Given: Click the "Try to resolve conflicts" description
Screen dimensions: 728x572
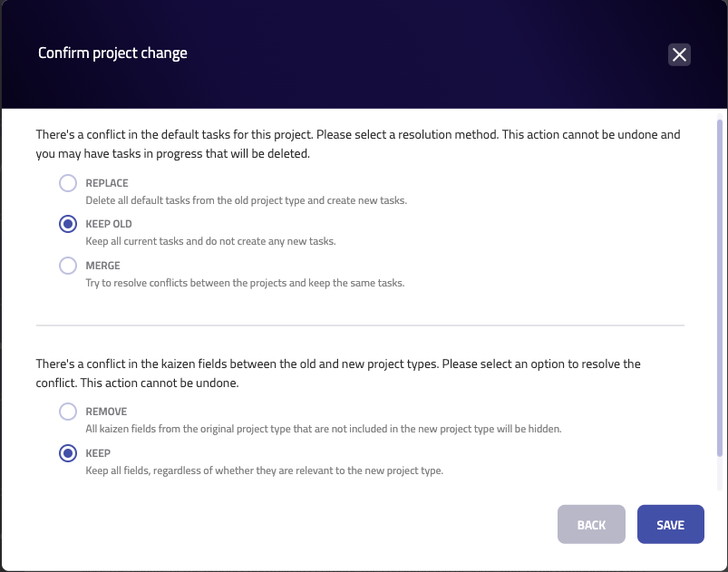Looking at the screenshot, I should (245, 282).
